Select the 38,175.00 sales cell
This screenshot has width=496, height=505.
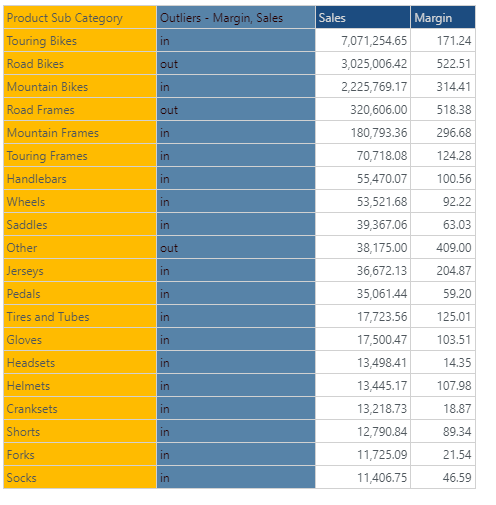(x=363, y=247)
